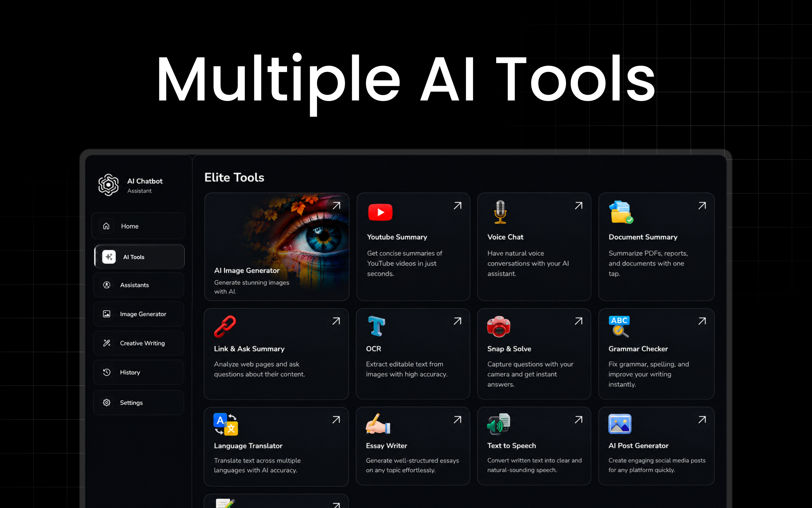This screenshot has height=508, width=812.
Task: Click the Youtube Summary title
Action: coord(397,237)
